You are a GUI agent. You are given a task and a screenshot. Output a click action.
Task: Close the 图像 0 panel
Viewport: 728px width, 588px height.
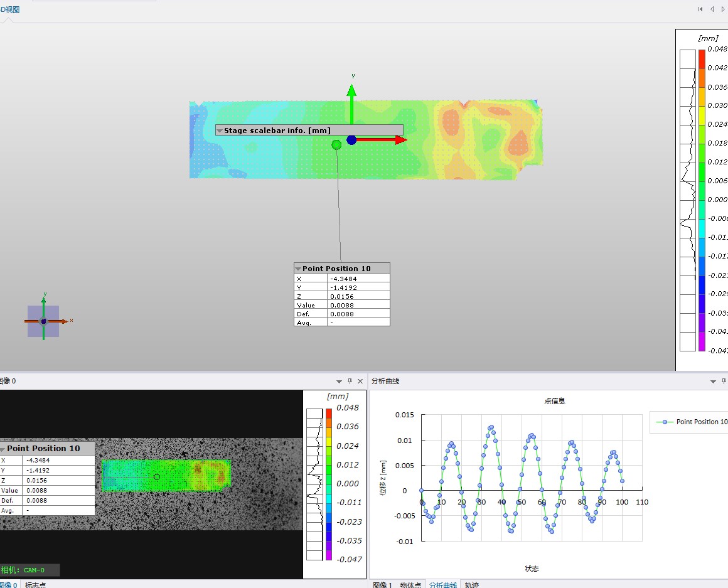point(360,381)
